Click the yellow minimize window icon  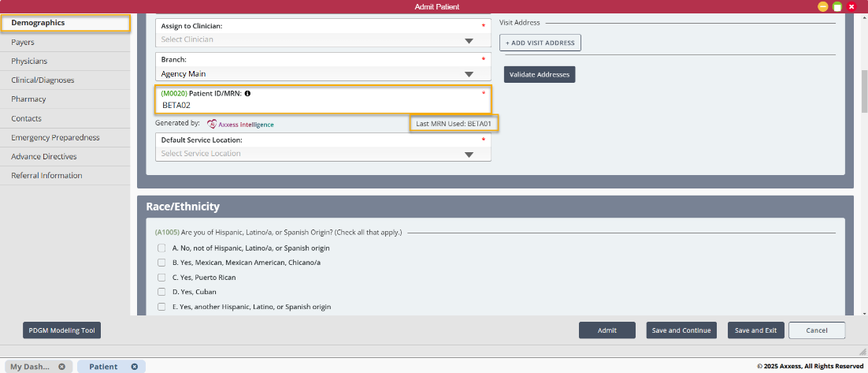tap(823, 6)
